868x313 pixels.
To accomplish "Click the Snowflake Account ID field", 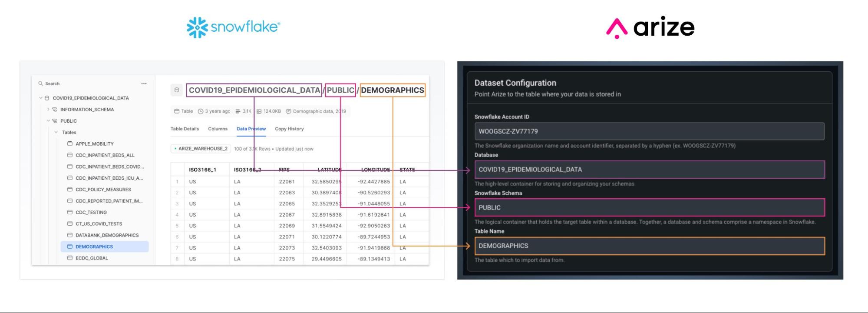I will coord(649,131).
